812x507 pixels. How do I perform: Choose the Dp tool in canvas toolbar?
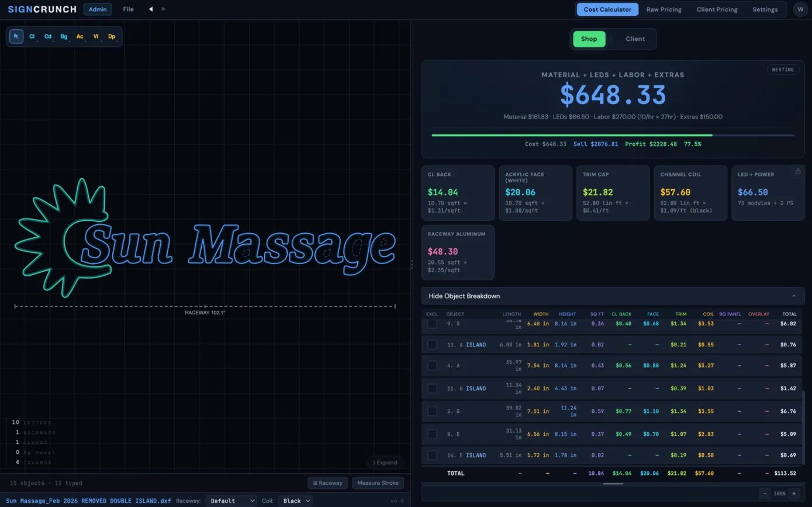tap(112, 36)
